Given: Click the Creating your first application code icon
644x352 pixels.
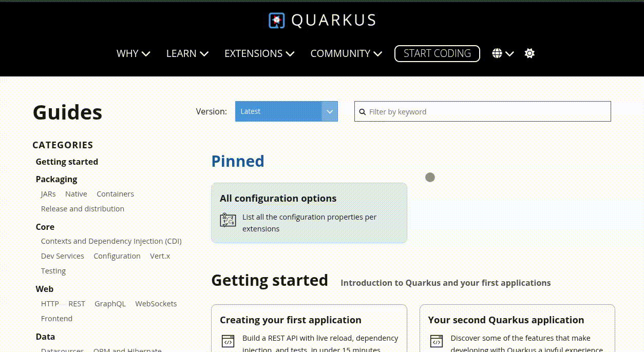Looking at the screenshot, I should click(x=228, y=341).
